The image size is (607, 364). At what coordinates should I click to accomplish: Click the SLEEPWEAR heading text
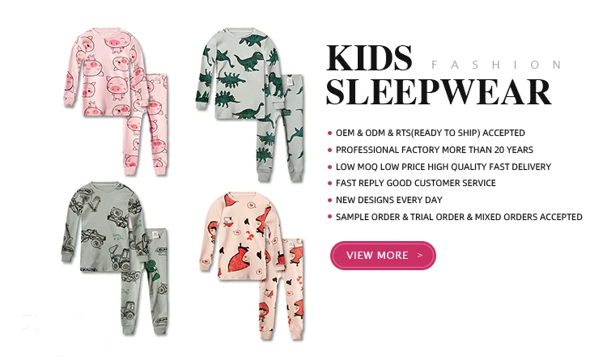tap(439, 92)
